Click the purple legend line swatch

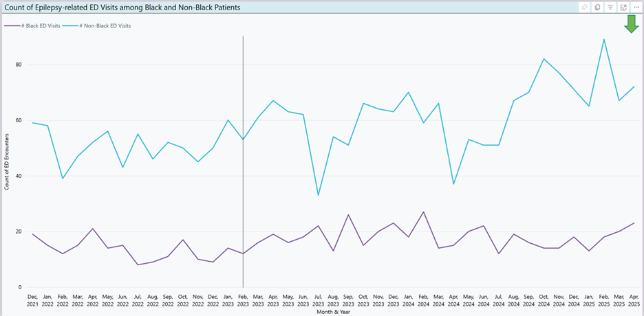tap(12, 25)
